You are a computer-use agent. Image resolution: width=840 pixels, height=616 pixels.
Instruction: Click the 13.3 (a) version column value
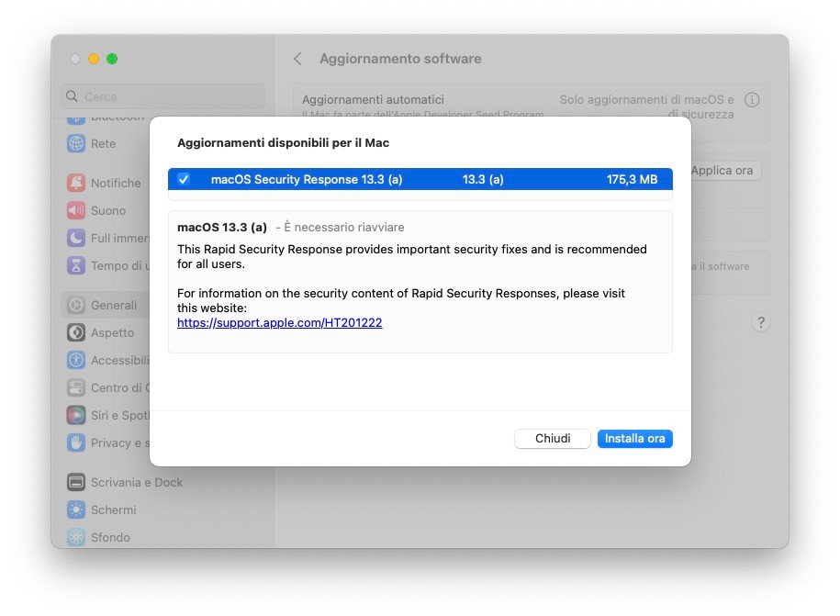point(483,179)
